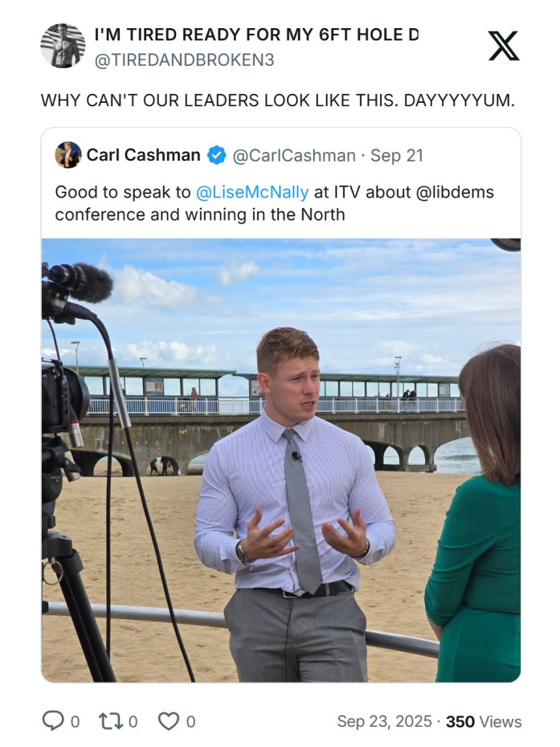
Task: Click the Sep 23, 2025 timestamp
Action: 384,721
